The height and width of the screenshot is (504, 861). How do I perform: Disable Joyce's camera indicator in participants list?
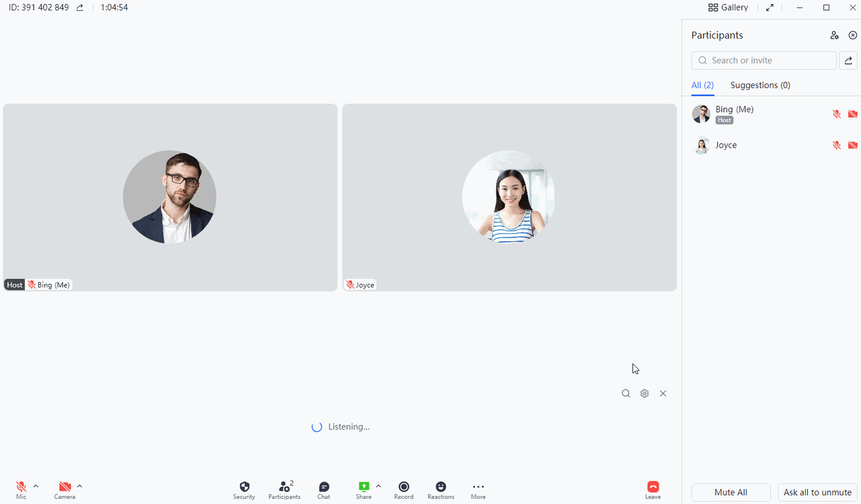852,145
